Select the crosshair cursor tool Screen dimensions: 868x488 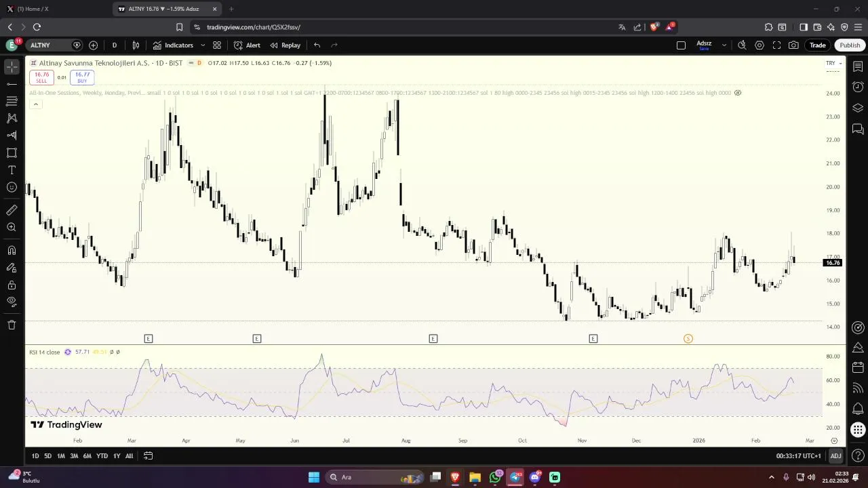tap(12, 67)
